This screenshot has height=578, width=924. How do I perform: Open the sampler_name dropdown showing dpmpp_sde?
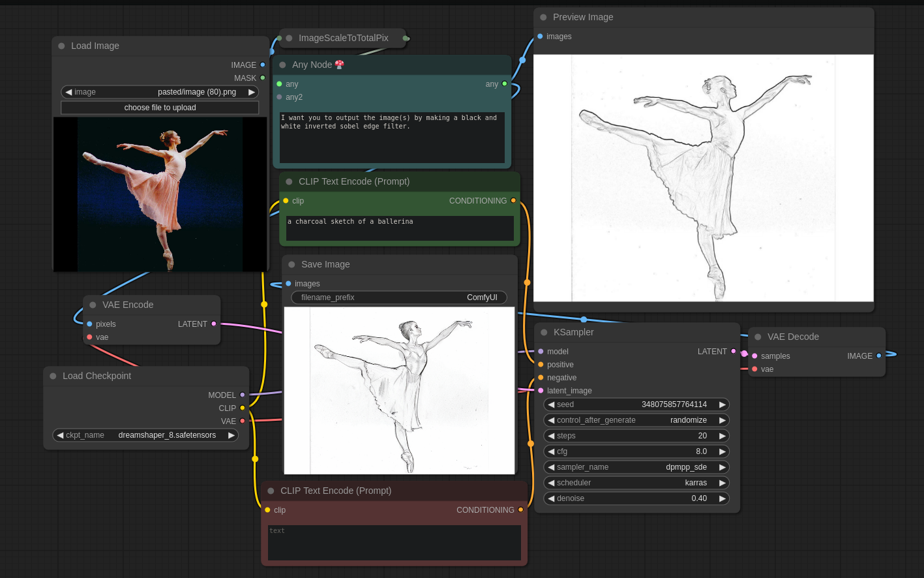pyautogui.click(x=636, y=467)
